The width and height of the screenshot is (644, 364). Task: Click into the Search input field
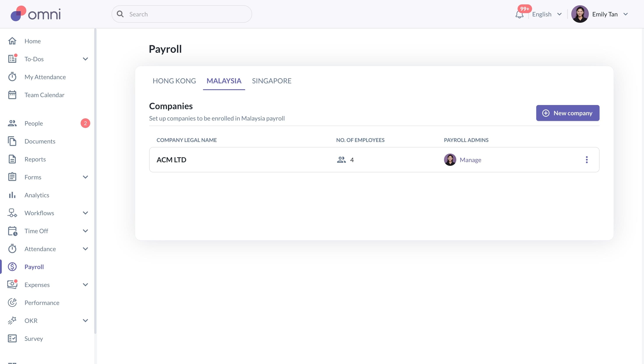tap(181, 14)
